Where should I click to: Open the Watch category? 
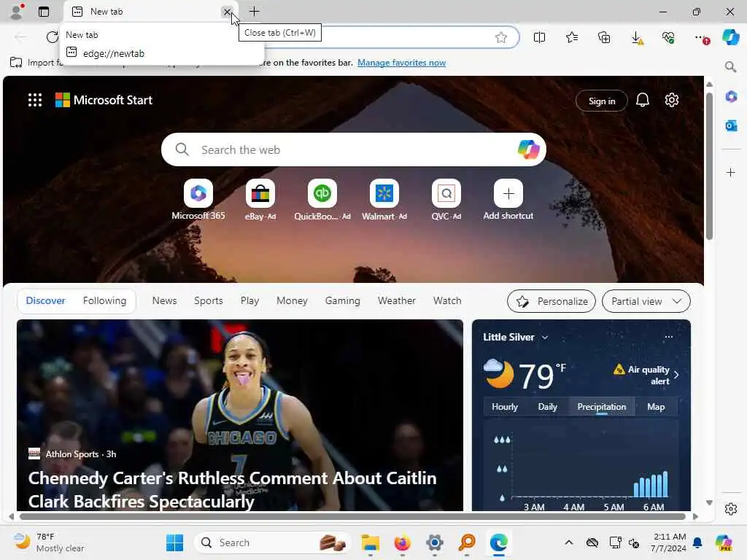447,301
